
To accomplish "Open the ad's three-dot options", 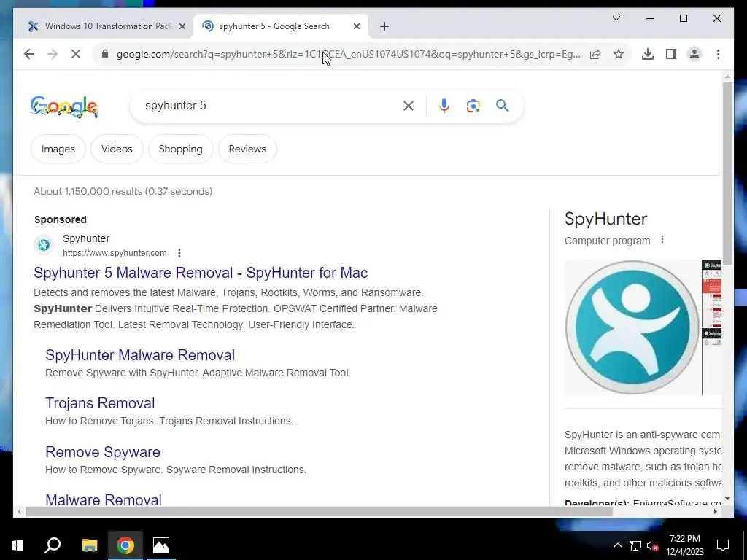I will (x=179, y=253).
